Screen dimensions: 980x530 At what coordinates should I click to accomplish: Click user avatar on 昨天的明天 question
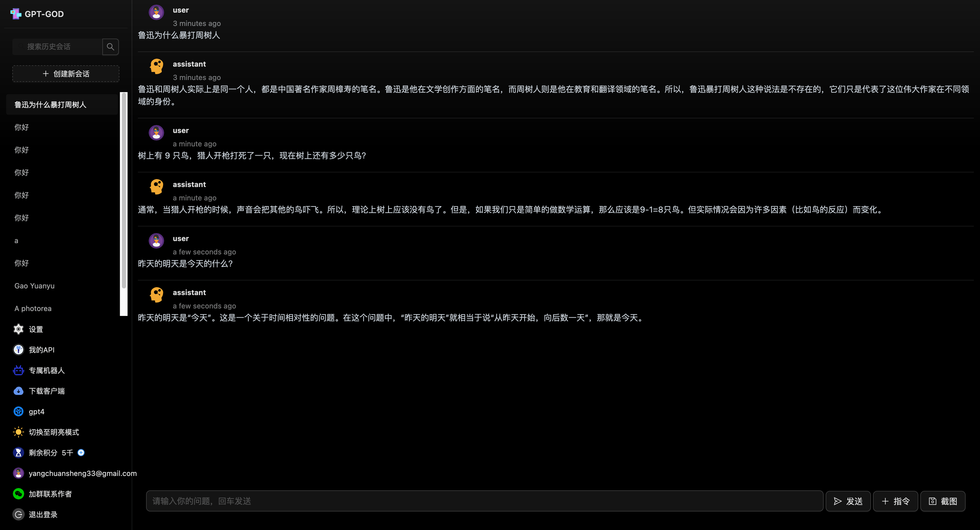[156, 241]
